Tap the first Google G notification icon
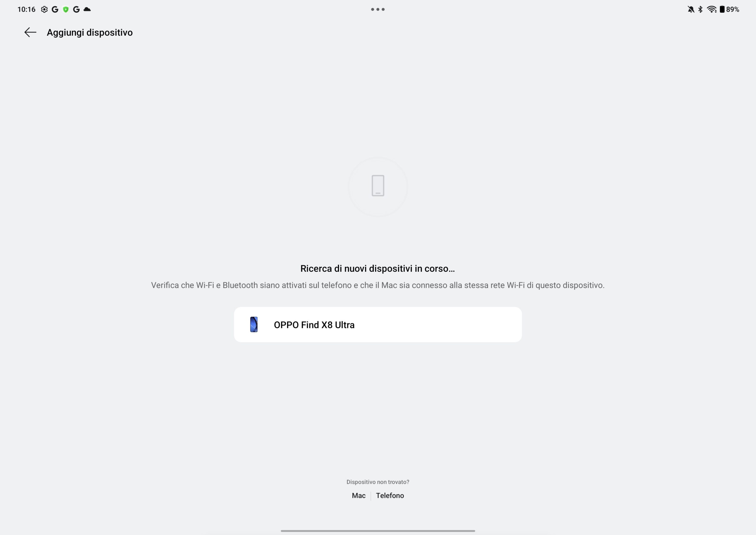The image size is (756, 535). pyautogui.click(x=55, y=9)
